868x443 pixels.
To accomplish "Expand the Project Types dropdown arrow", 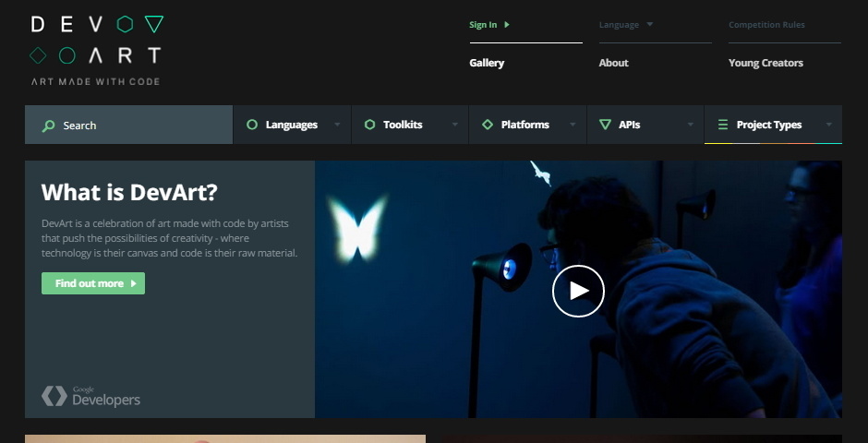I will tap(828, 125).
